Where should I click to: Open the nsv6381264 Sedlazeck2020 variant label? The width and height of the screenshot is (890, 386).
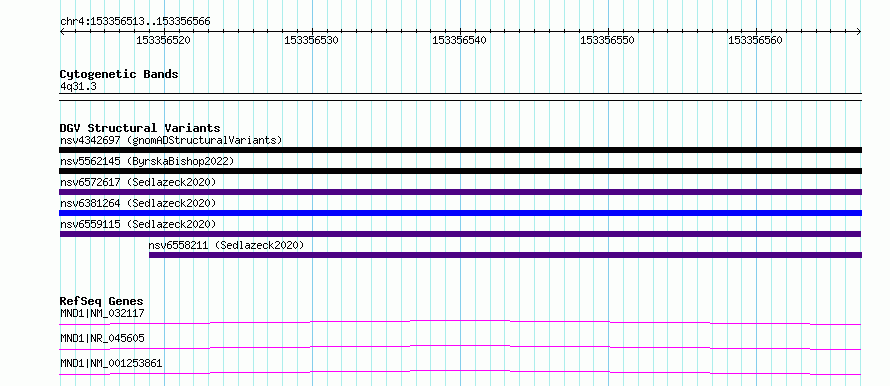coord(138,203)
